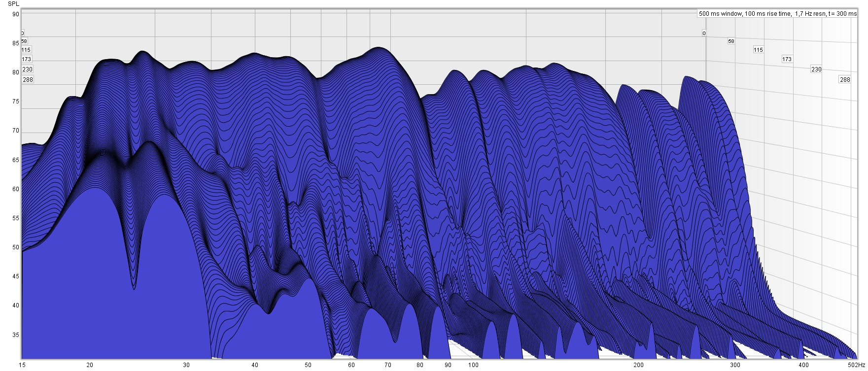This screenshot has width=868, height=371.
Task: Click the 85 value on the SPL axis
Action: tap(16, 43)
